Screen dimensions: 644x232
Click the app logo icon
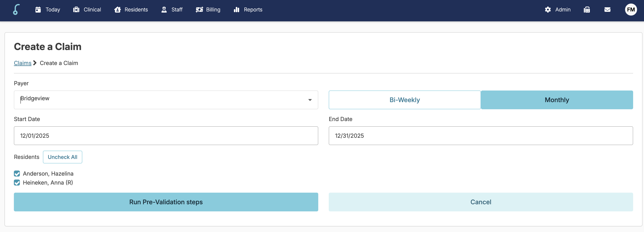(x=16, y=10)
